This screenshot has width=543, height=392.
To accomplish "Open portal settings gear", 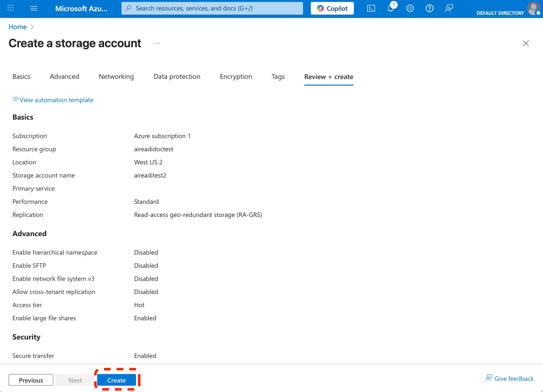I will click(x=410, y=9).
